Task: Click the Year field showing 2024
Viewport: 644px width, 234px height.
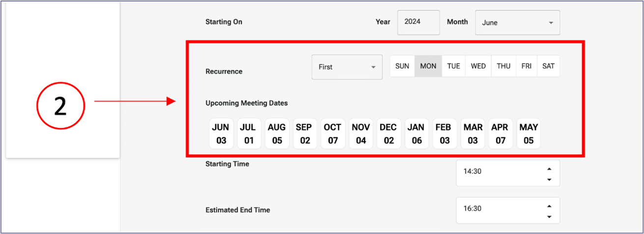Action: pyautogui.click(x=418, y=22)
